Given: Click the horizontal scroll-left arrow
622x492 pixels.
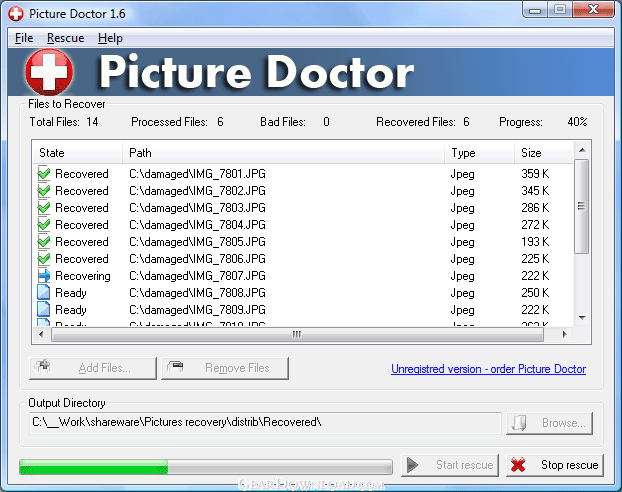Looking at the screenshot, I should pos(41,334).
